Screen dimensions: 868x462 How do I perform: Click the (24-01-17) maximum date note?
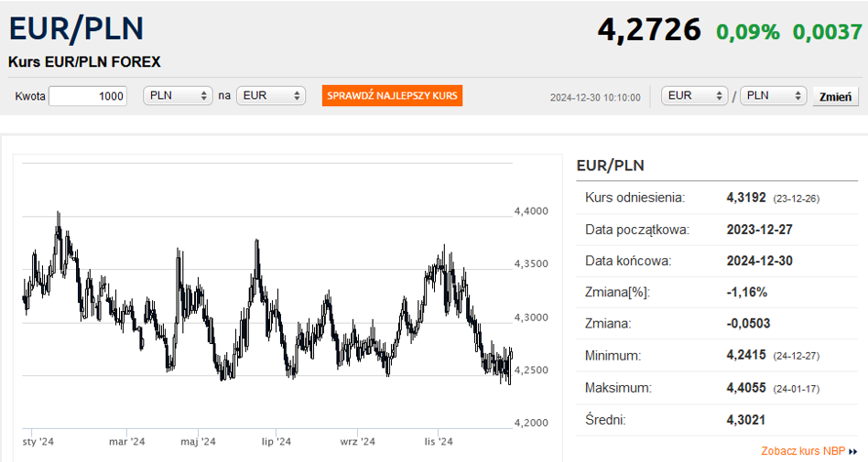796,389
